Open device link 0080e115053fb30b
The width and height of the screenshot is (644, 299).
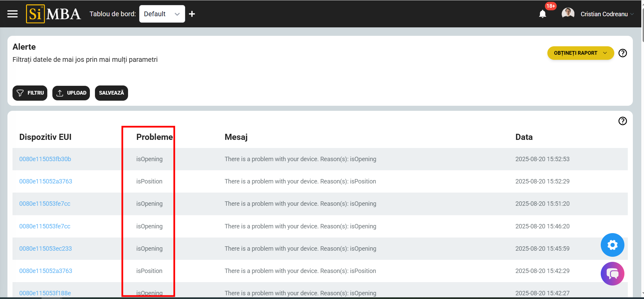(45, 159)
